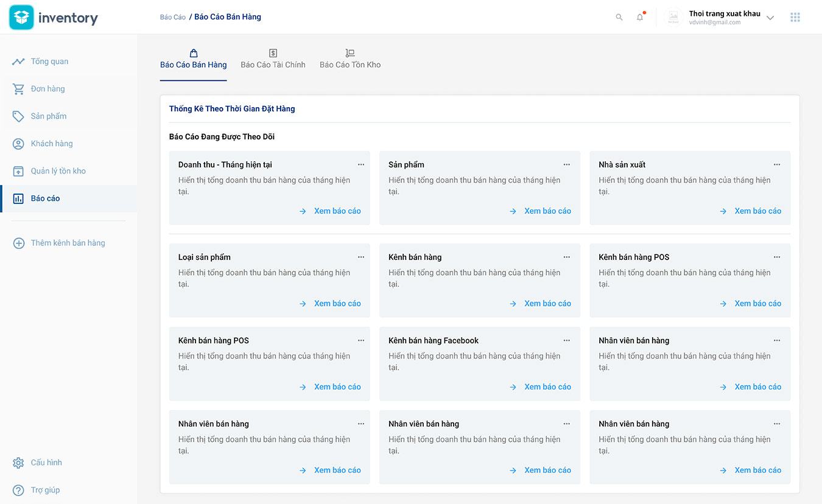Open the three-dot menu on Kênh bán hàng Facebook
Viewport: 822px width, 504px height.
tap(567, 341)
